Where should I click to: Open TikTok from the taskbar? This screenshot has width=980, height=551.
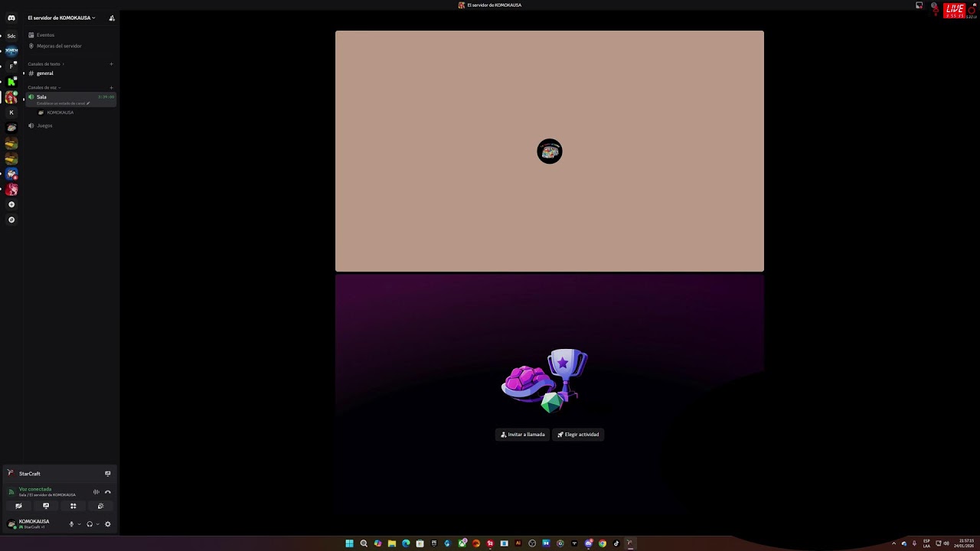pos(616,543)
